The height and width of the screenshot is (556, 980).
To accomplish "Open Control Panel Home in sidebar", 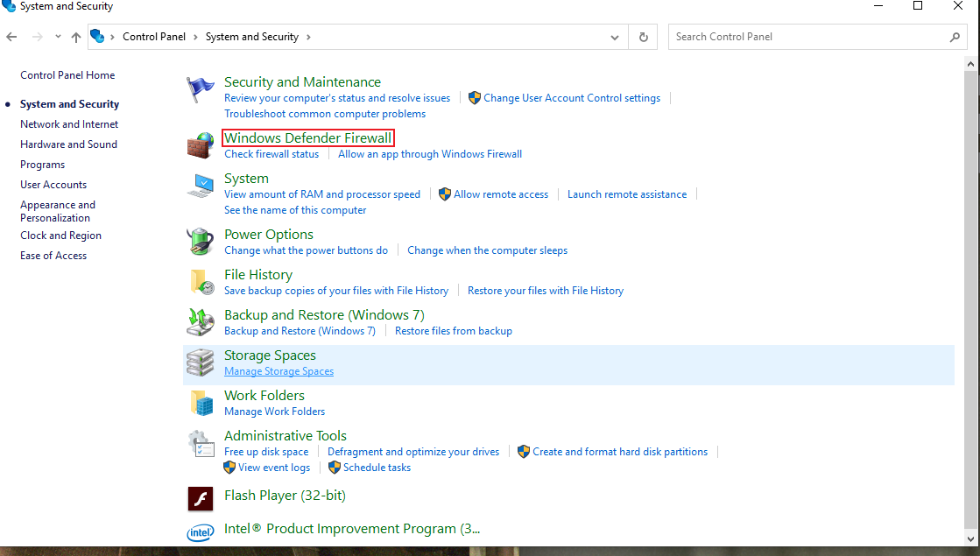I will 67,75.
